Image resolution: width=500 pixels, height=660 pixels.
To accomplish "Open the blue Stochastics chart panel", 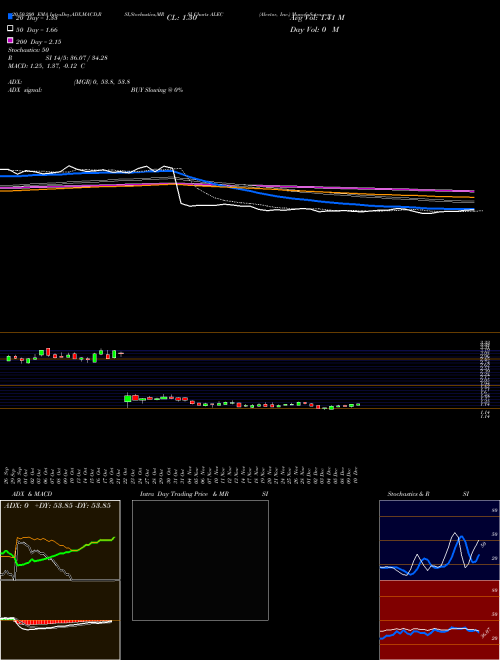I will [x=439, y=540].
